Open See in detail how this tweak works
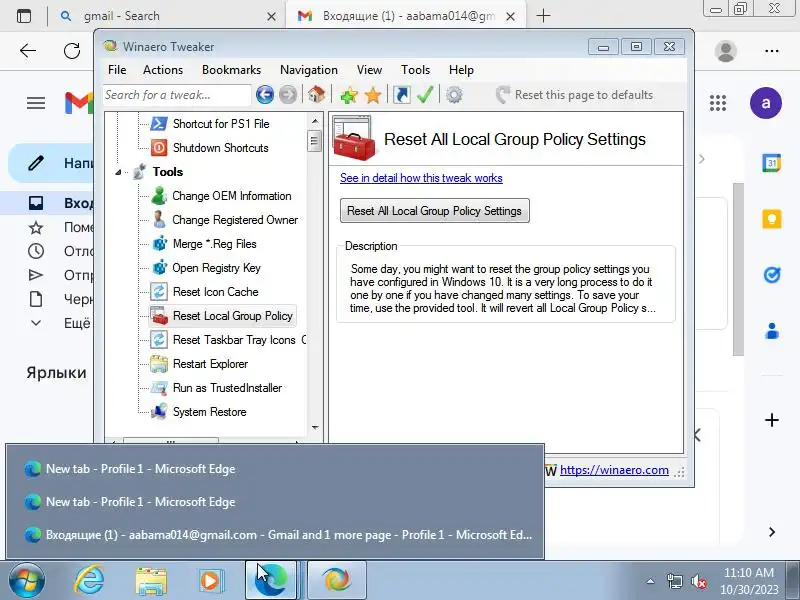 (x=421, y=178)
